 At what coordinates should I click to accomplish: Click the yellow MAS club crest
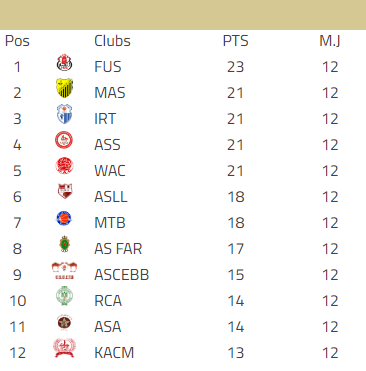pos(64,88)
